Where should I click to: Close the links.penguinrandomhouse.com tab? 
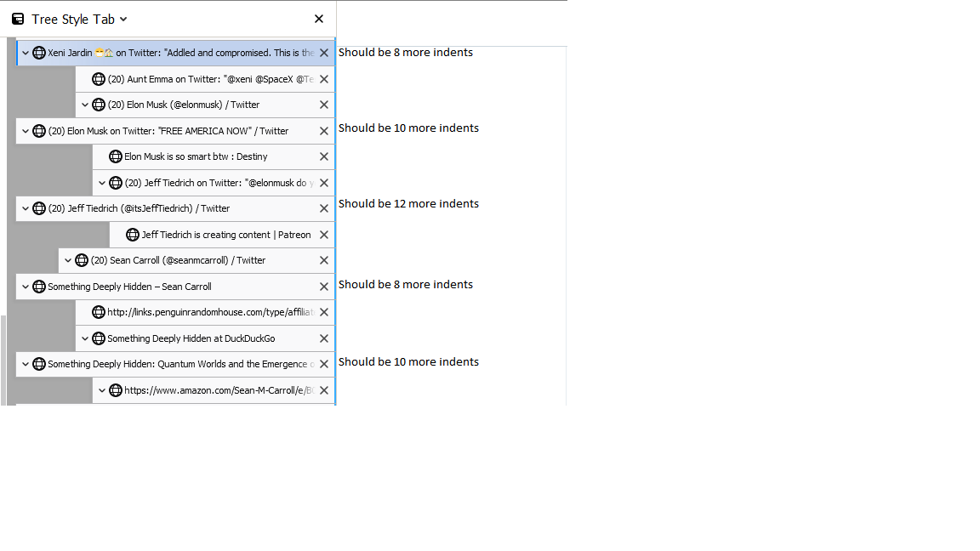coord(324,312)
